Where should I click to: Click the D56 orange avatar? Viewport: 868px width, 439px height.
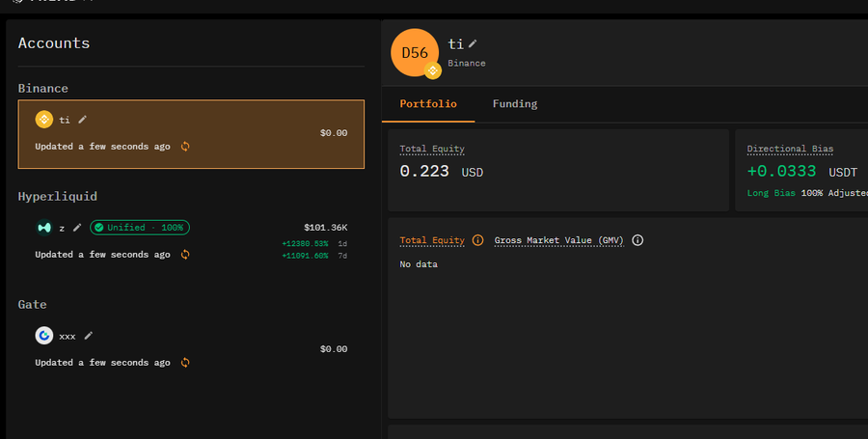415,53
